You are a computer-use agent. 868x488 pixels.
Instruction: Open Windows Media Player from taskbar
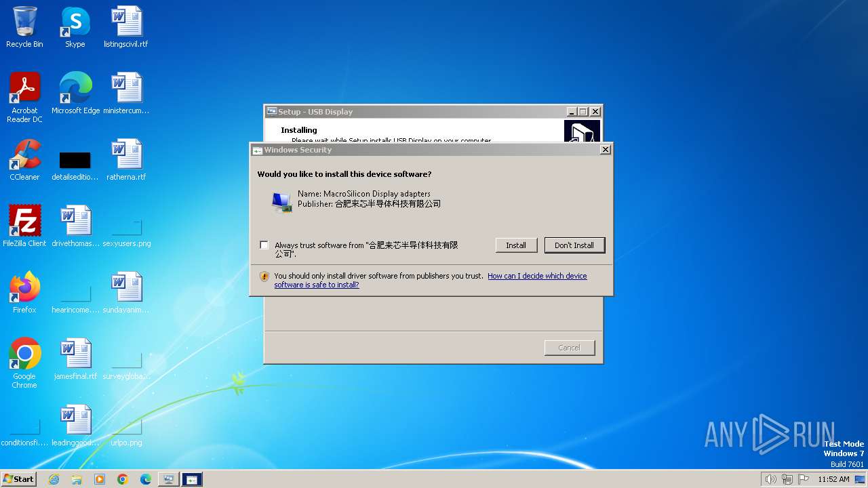click(x=100, y=479)
